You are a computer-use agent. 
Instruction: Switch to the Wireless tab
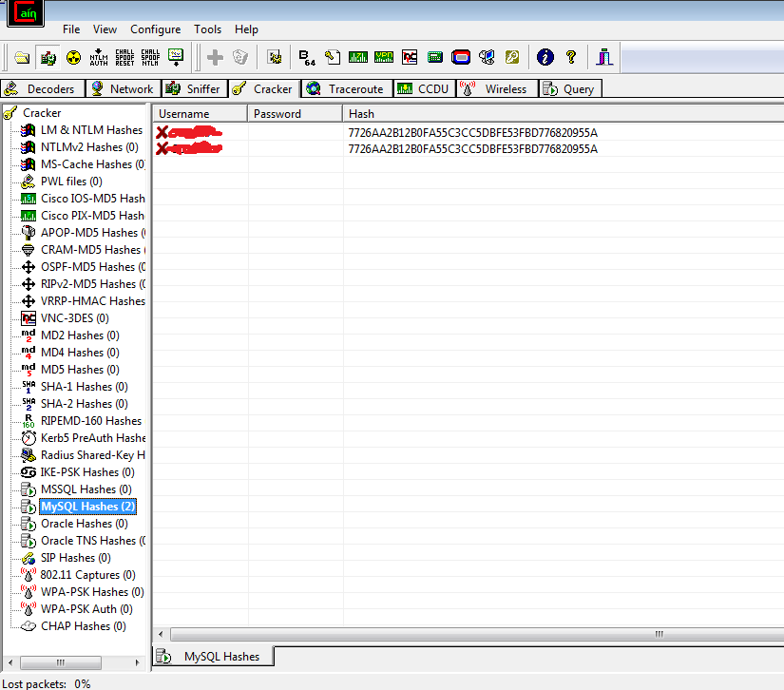(497, 89)
